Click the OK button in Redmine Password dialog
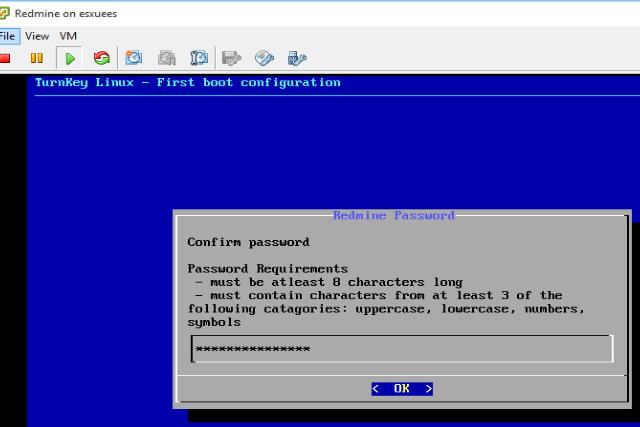This screenshot has height=427, width=640. (x=402, y=389)
